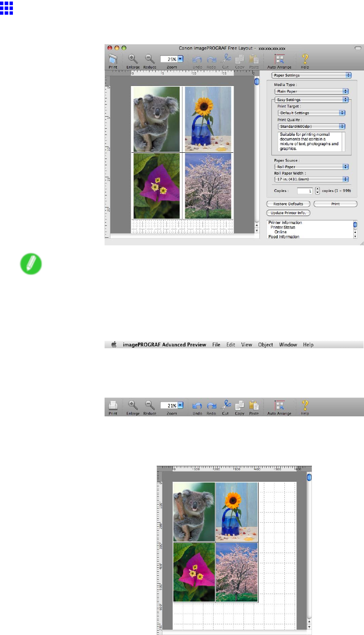Screen dimensions: 364x635
Task: Click the "Online" status row
Action: (280, 232)
